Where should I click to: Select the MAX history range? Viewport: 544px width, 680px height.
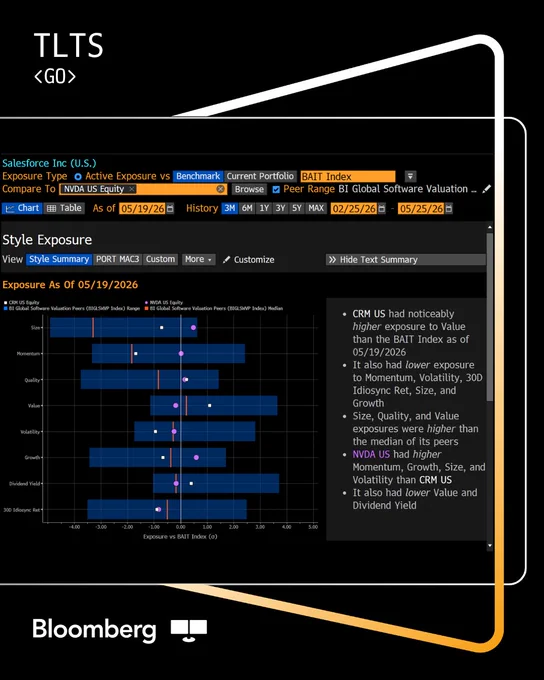tap(316, 208)
